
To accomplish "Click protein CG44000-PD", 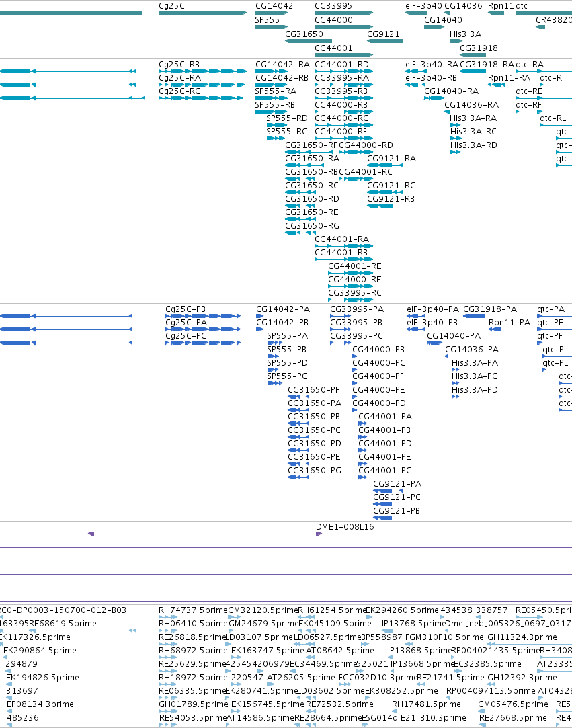I will [x=379, y=403].
